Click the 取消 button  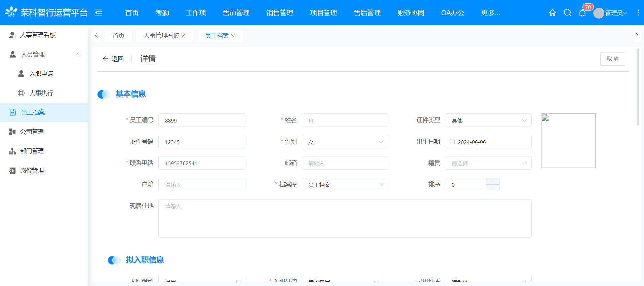point(612,59)
